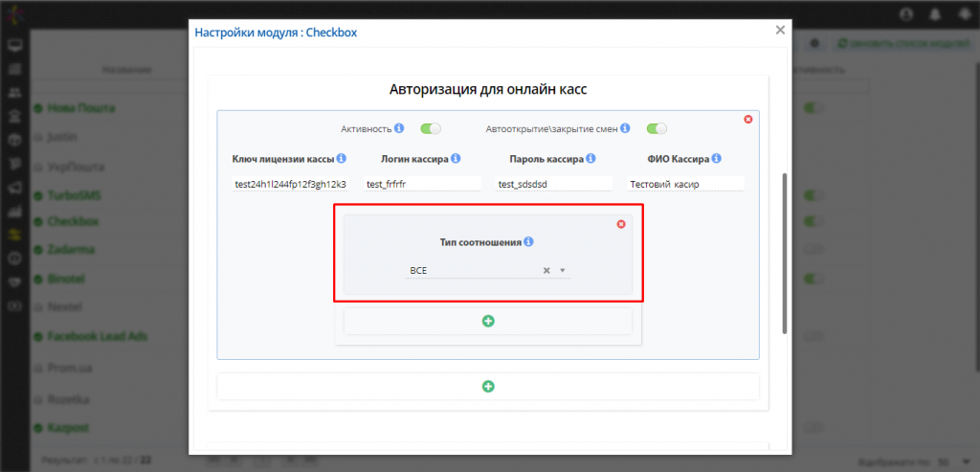The image size is (980, 472).
Task: Click the УкрПошта row in modules list
Action: coord(76,168)
